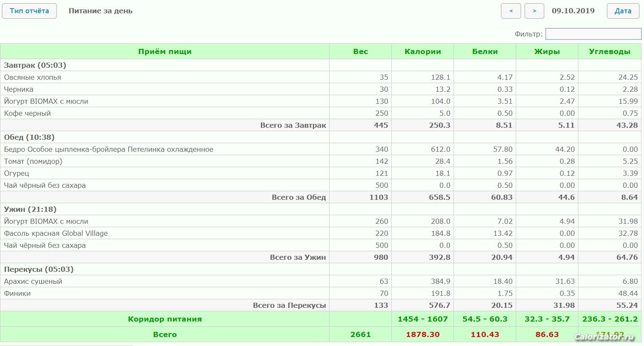Click the Всего за Завтрак subtotal label
This screenshot has height=346, width=644.
click(293, 125)
